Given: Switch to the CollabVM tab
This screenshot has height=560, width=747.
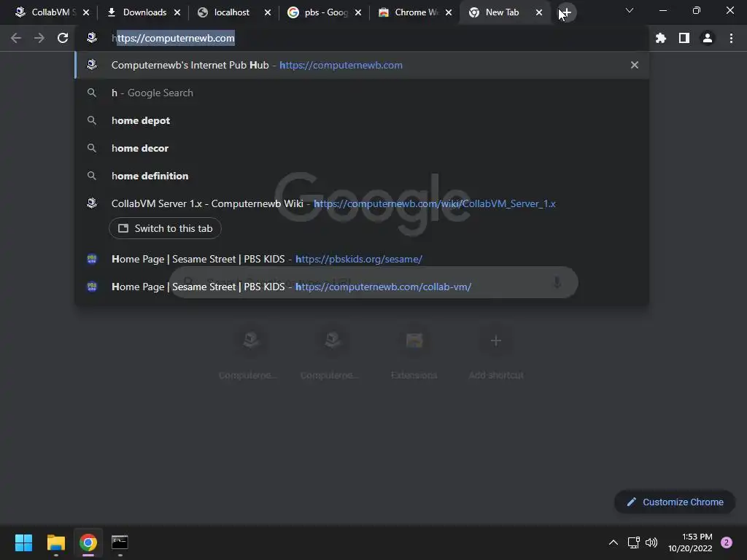Looking at the screenshot, I should [x=45, y=12].
